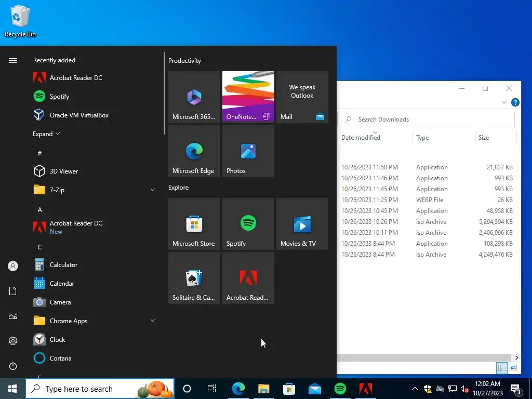Select file modified 10/26/2023 11:50 PM
The image size is (532, 399).
click(x=428, y=167)
